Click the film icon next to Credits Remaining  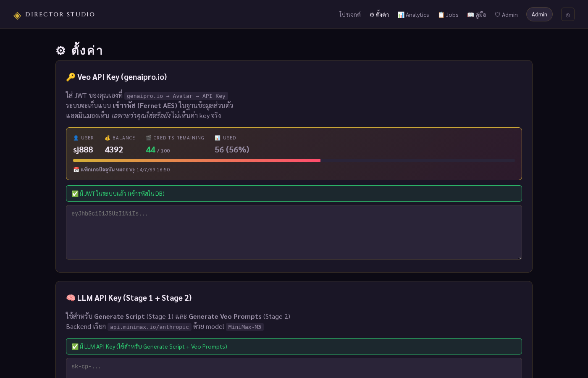click(149, 138)
